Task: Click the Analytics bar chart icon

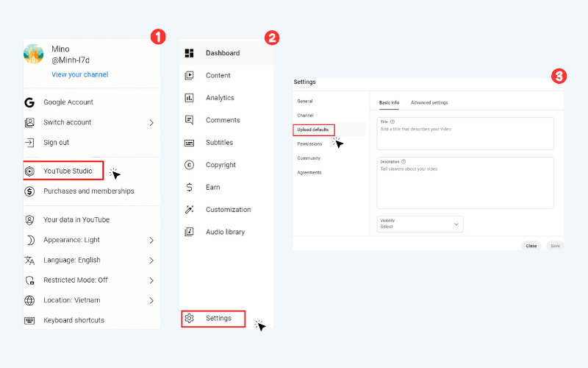Action: [x=190, y=98]
